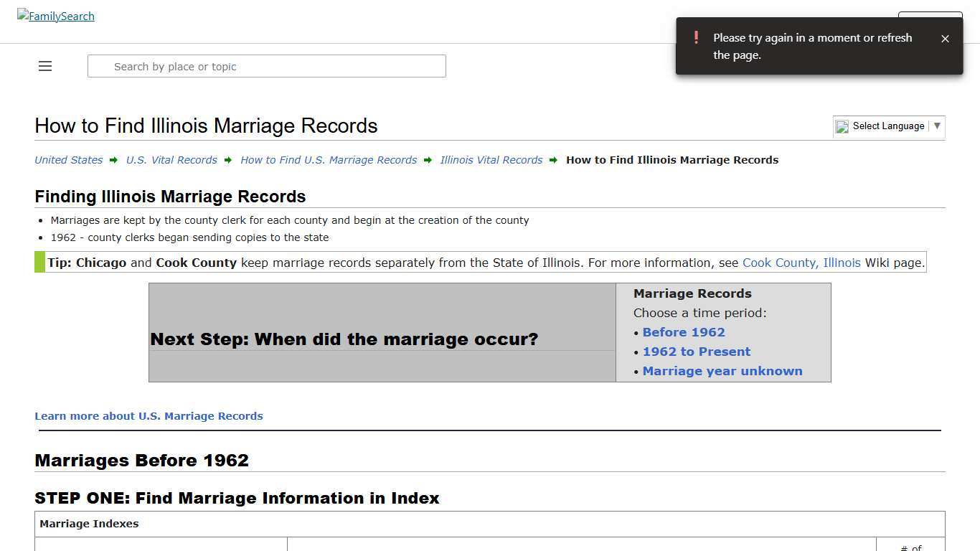Learn more about U.S. Marriage Records

(149, 415)
